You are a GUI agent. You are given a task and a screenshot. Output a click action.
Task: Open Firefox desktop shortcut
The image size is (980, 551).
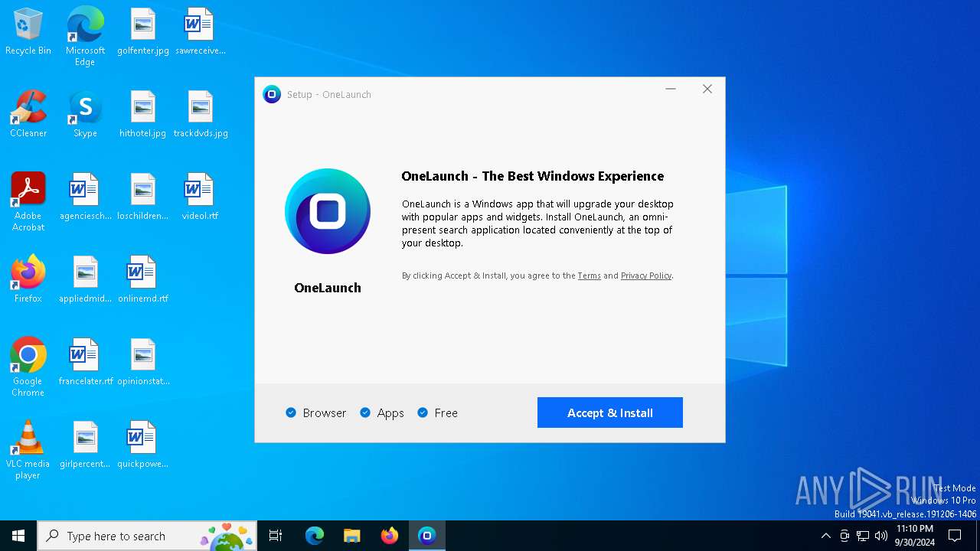(28, 279)
